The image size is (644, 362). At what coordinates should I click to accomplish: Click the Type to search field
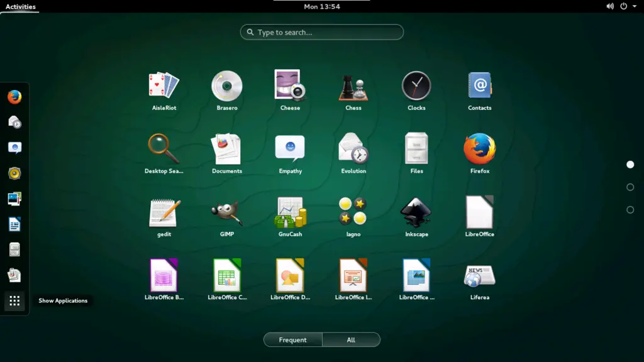click(x=322, y=32)
